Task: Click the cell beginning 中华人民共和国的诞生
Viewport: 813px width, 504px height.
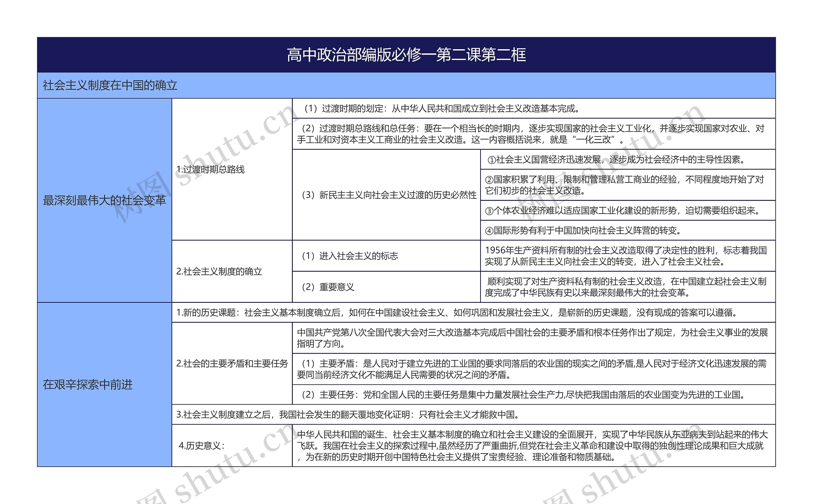Action: 534,445
